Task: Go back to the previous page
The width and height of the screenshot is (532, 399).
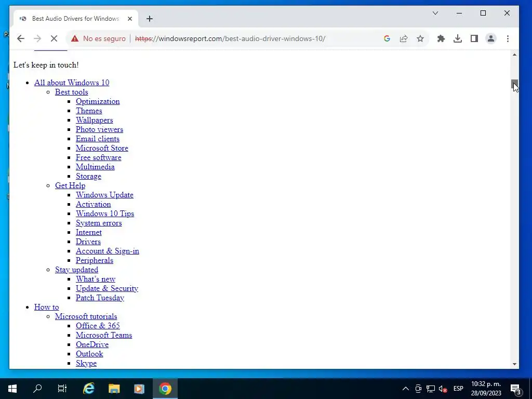Action: [21, 38]
